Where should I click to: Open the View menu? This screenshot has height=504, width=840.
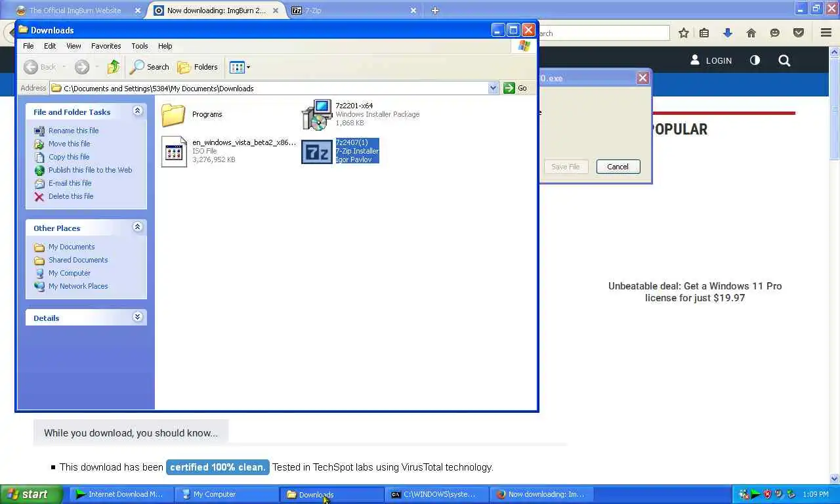coord(73,46)
